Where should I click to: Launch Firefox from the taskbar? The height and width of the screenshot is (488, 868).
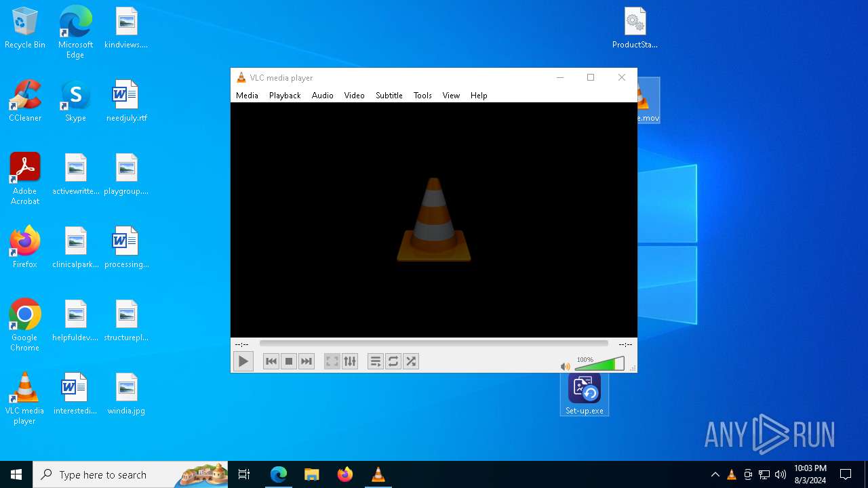[345, 474]
